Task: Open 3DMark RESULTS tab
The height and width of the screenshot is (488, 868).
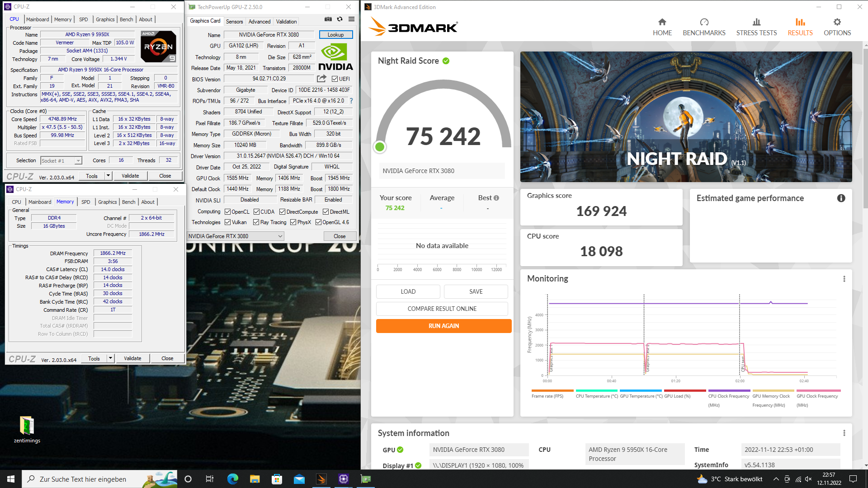Action: [x=800, y=27]
